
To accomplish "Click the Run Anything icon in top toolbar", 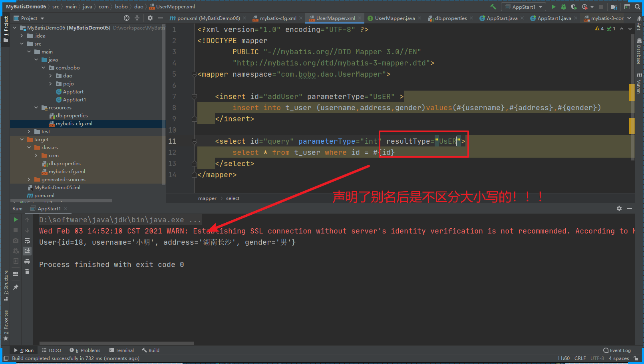I will pos(627,7).
